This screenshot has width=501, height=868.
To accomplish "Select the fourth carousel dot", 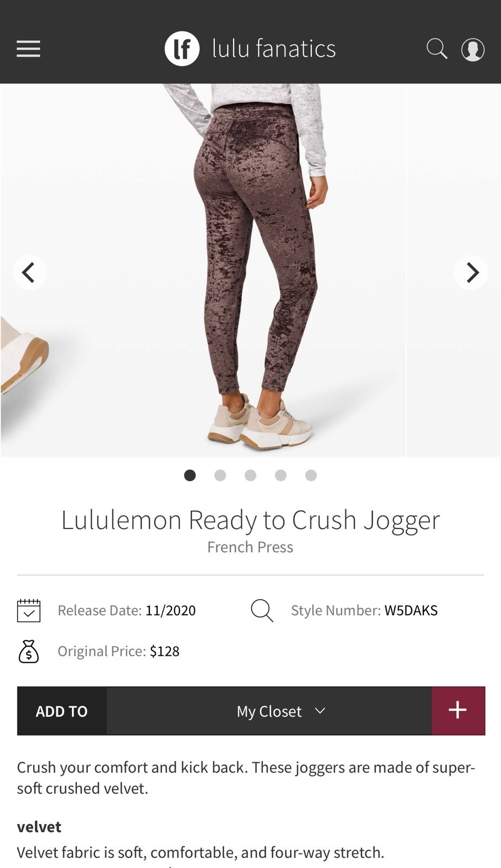I will click(x=281, y=475).
